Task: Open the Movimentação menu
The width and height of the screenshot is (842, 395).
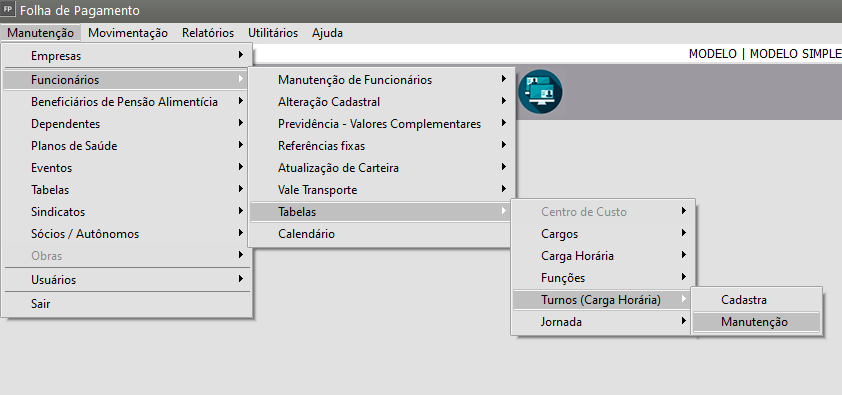Action: click(128, 33)
